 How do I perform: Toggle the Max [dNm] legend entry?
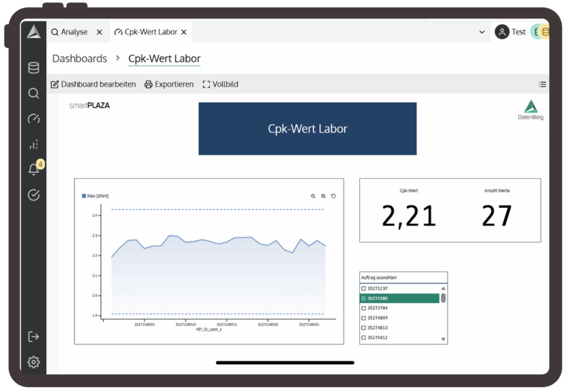click(x=95, y=196)
